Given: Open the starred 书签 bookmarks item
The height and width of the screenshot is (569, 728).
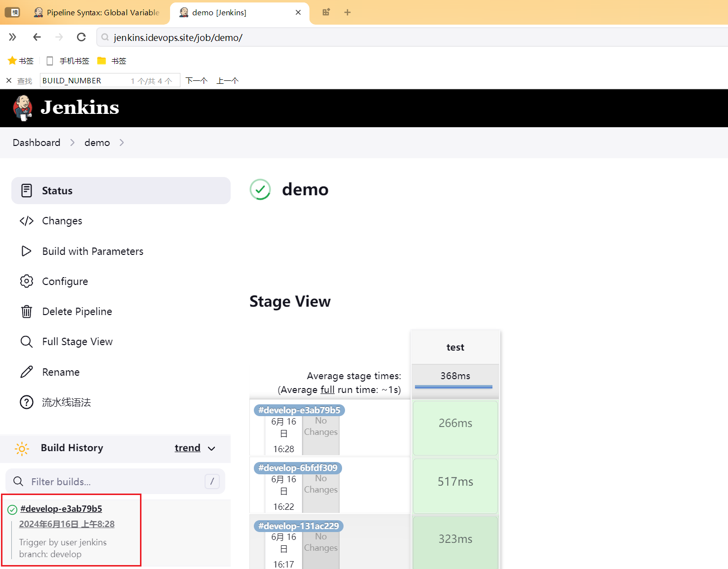Looking at the screenshot, I should [x=21, y=61].
